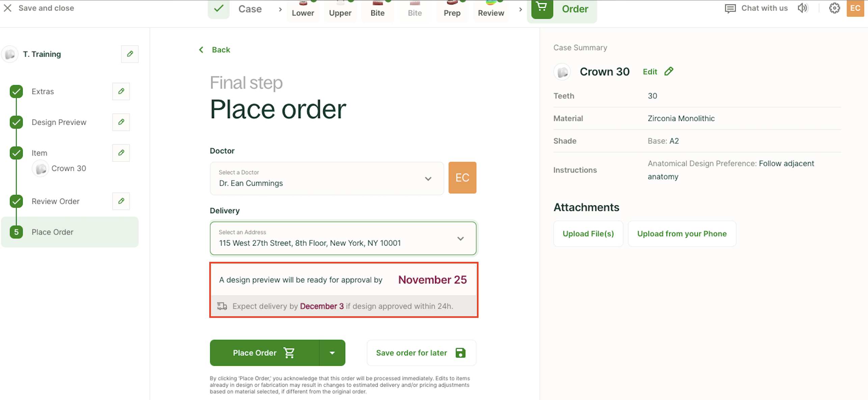Click the Upload File(s) button
868x400 pixels.
588,234
